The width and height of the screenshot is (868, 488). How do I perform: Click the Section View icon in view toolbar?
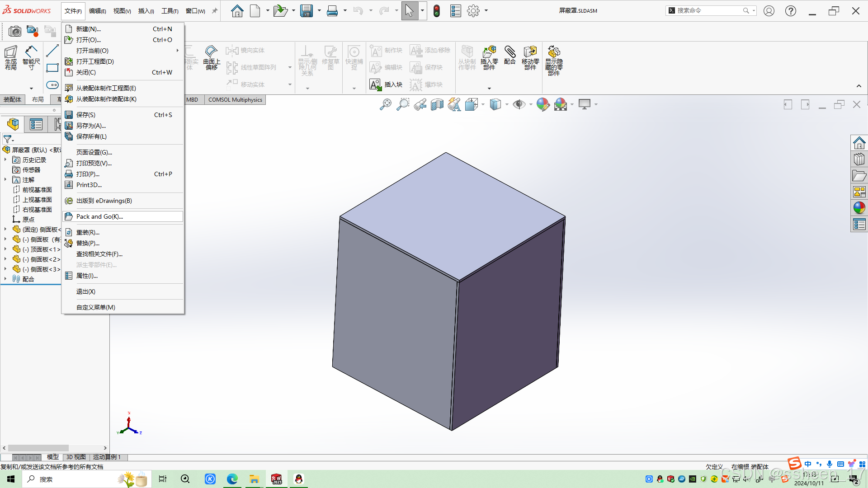click(437, 105)
